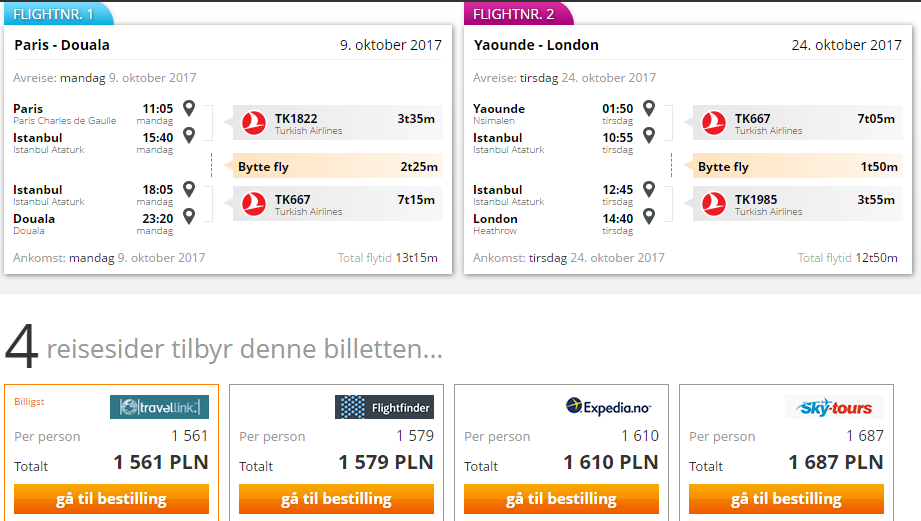Open the Expedia.no logo
This screenshot has height=521, width=921.
[x=609, y=406]
